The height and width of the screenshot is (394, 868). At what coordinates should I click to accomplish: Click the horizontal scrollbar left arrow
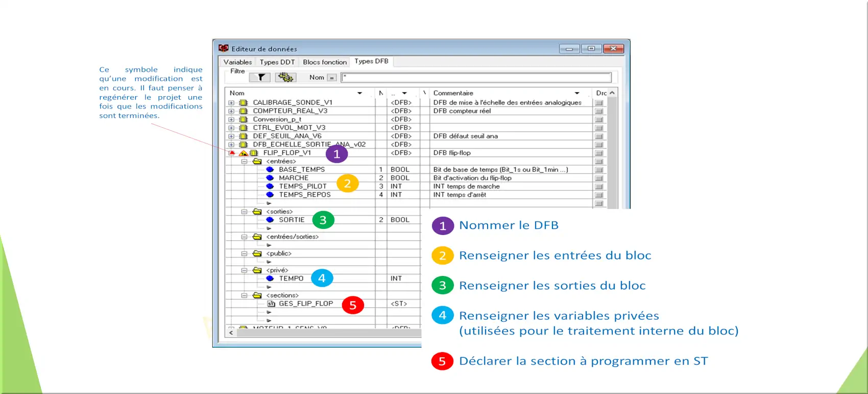231,333
